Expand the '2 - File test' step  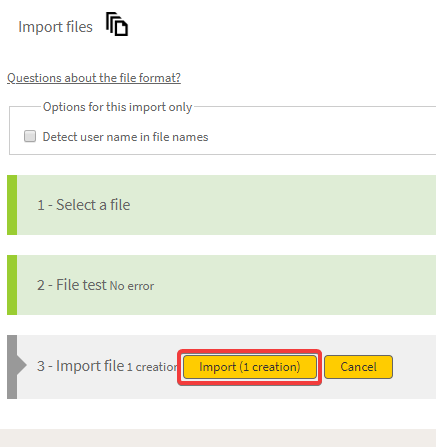tap(221, 285)
